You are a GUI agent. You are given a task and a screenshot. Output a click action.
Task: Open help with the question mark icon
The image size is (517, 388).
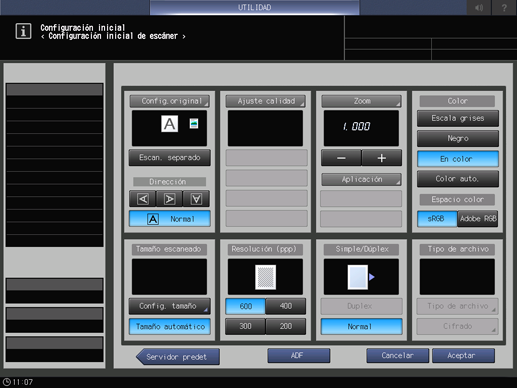coord(504,7)
